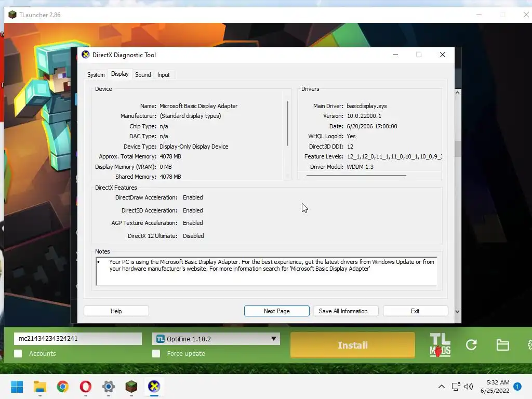Click DirectX Diagnostic Tool title bar icon
Viewport: 532px width, 399px height.
point(86,55)
